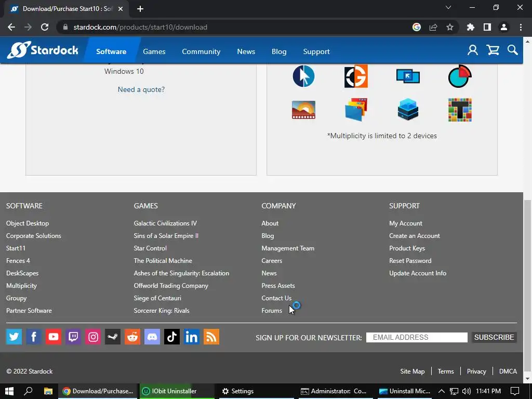Screen dimensions: 532x399
Task: Open Galactic Civilizations IV link
Action: (165, 223)
